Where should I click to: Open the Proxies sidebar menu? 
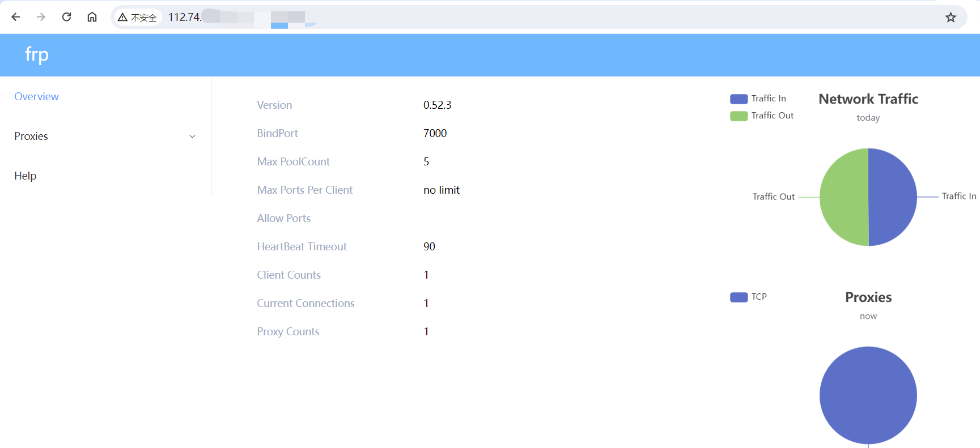(105, 136)
